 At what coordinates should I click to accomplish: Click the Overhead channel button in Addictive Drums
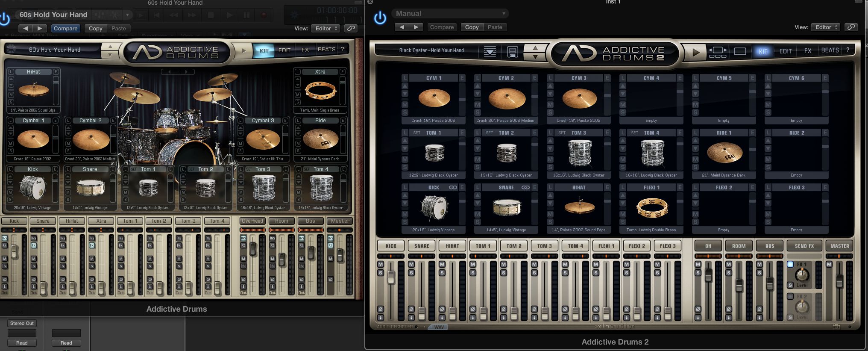coord(252,221)
